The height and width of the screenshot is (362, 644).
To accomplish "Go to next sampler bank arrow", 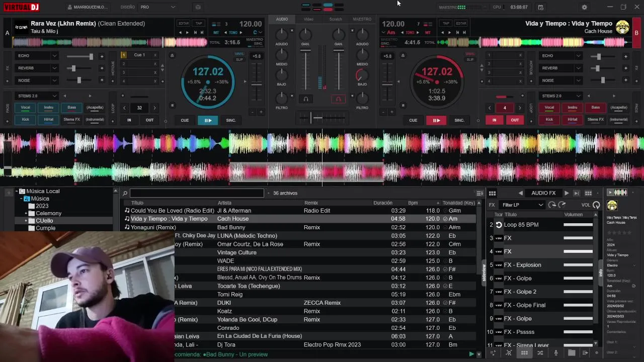I will 567,193.
